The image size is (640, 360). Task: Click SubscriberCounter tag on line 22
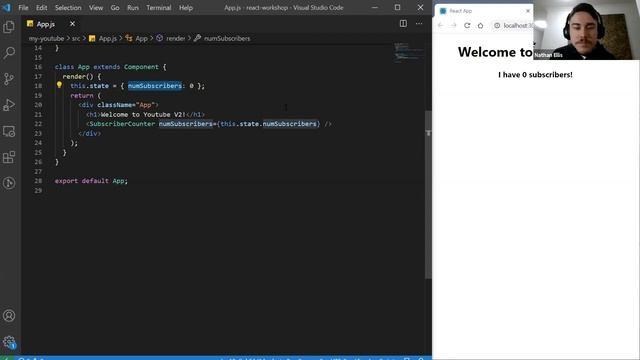click(x=122, y=124)
